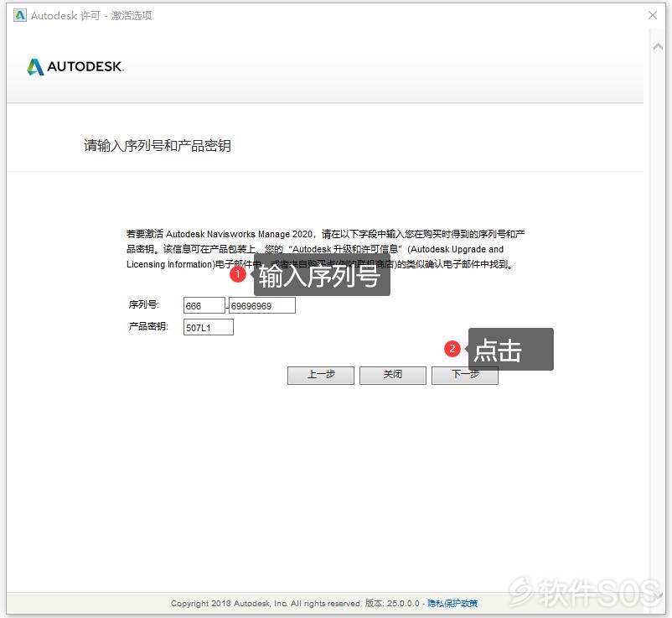Proceed with the 下一步 button
The width and height of the screenshot is (672, 618).
(x=464, y=376)
